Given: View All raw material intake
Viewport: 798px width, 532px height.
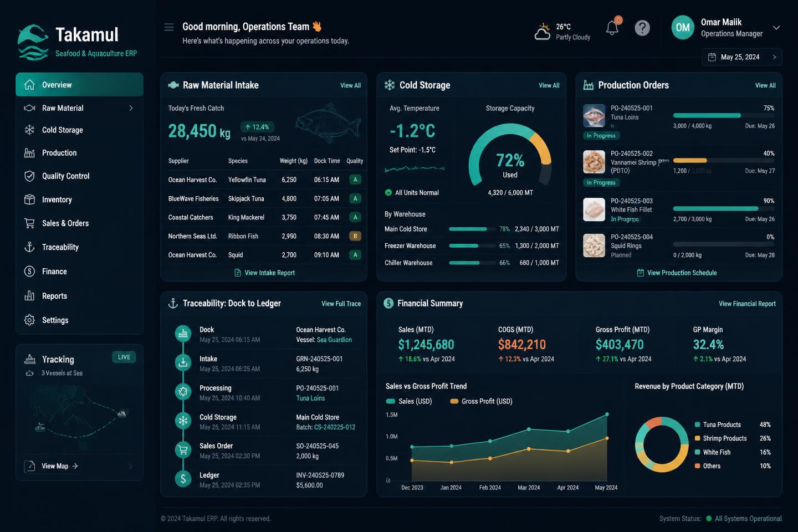Looking at the screenshot, I should point(350,85).
